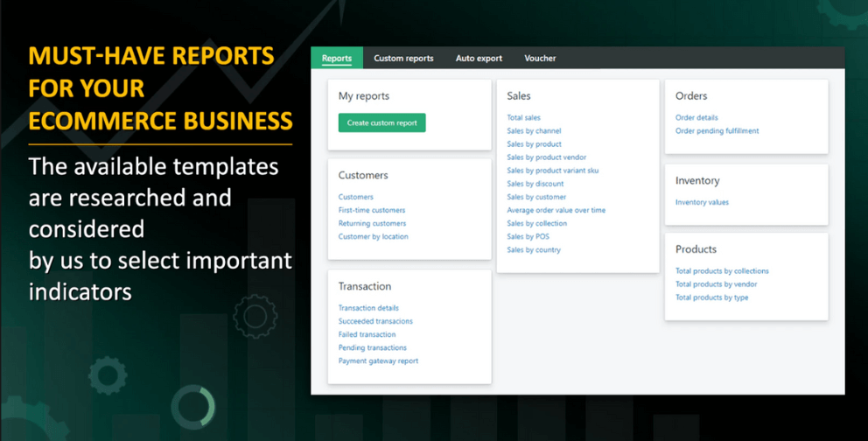The height and width of the screenshot is (441, 868).
Task: View the Pending transactions report
Action: (373, 348)
